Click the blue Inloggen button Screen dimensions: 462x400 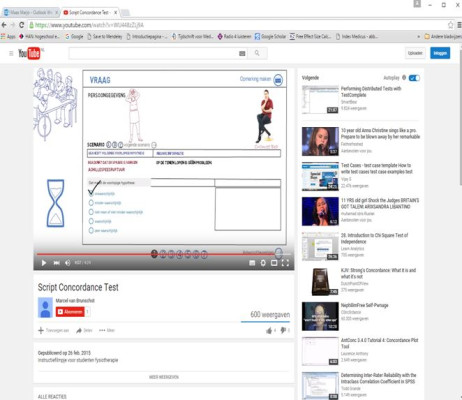440,53
